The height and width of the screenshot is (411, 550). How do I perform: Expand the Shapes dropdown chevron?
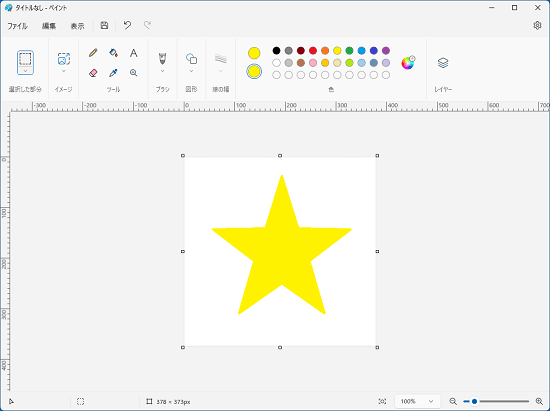[x=192, y=71]
